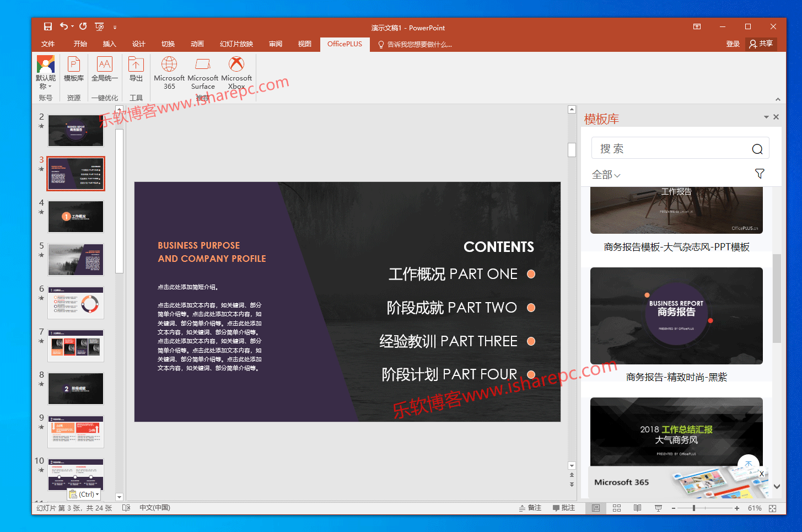Collapse the ribbon with the small arrow

click(778, 99)
